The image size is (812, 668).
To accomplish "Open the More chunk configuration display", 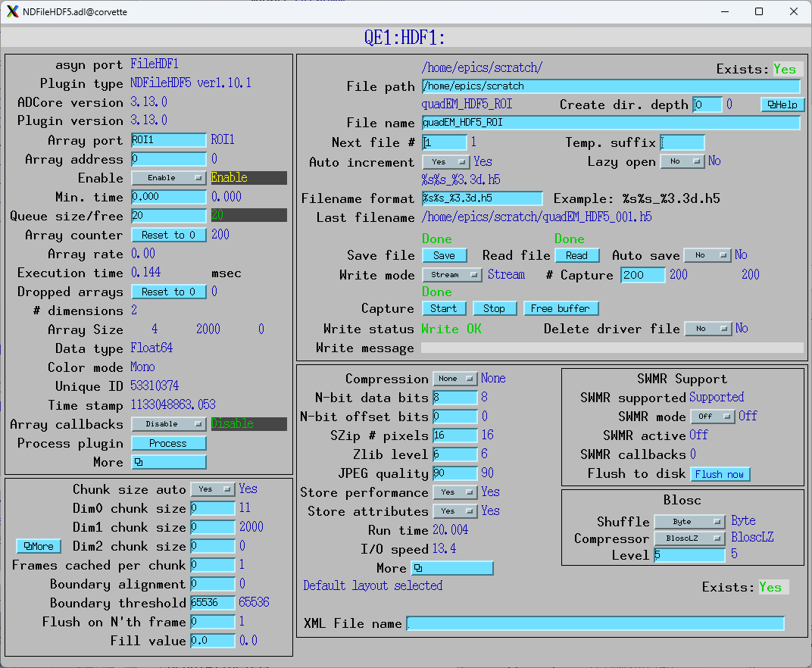I will click(x=38, y=545).
